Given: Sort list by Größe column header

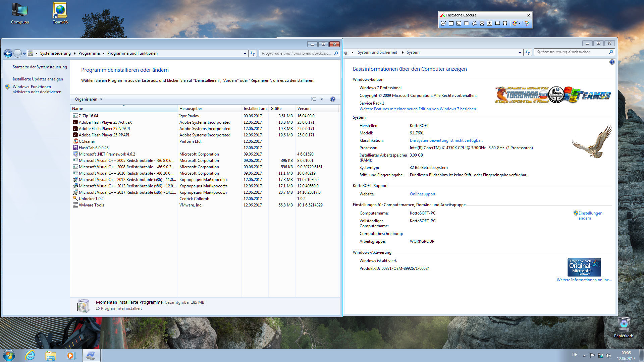Looking at the screenshot, I should (x=282, y=109).
